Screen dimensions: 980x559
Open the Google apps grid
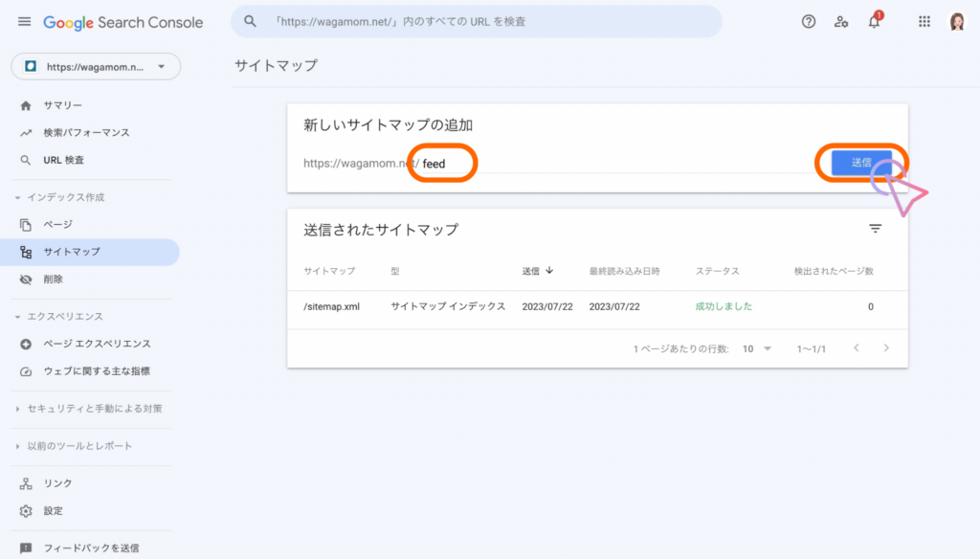click(924, 21)
